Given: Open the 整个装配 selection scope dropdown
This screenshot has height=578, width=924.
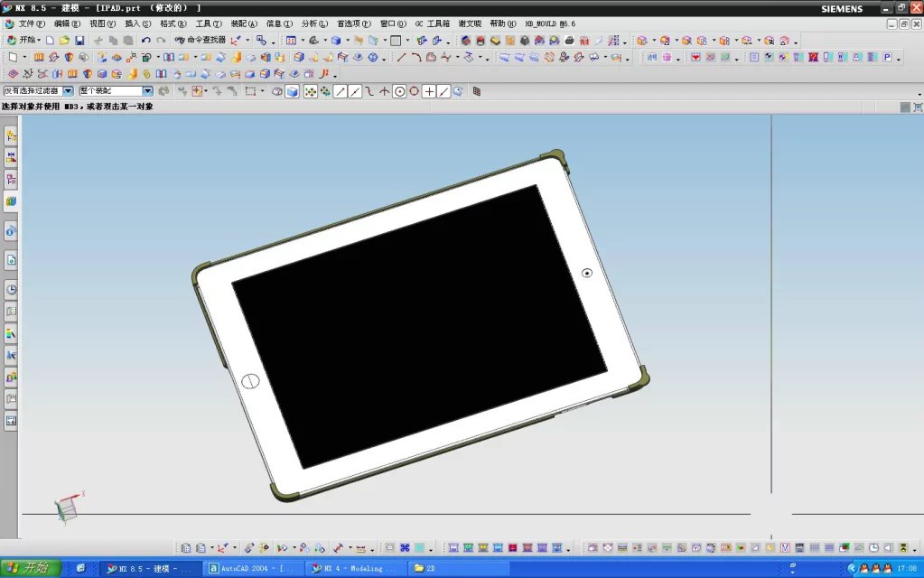Looking at the screenshot, I should tap(148, 91).
